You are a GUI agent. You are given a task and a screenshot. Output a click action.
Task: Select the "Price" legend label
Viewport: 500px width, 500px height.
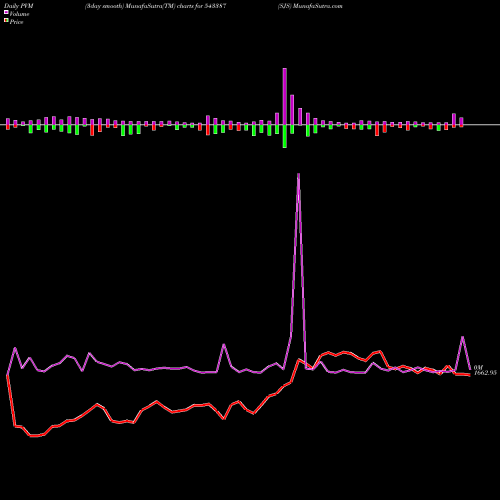[16, 22]
